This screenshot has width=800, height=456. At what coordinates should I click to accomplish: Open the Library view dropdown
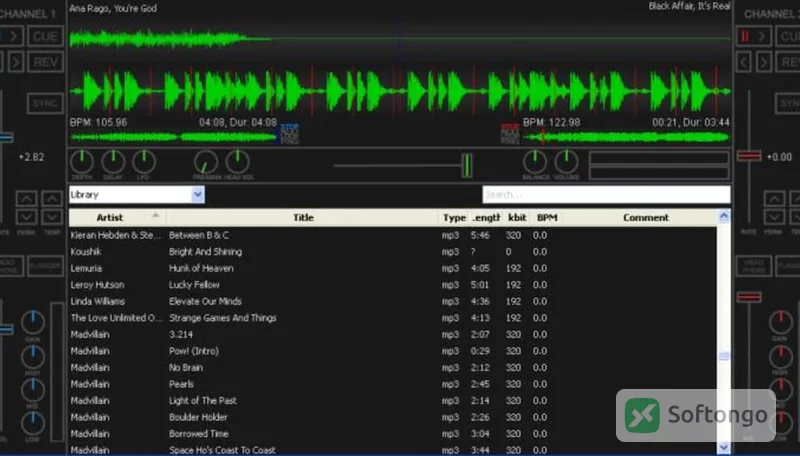pos(198,194)
